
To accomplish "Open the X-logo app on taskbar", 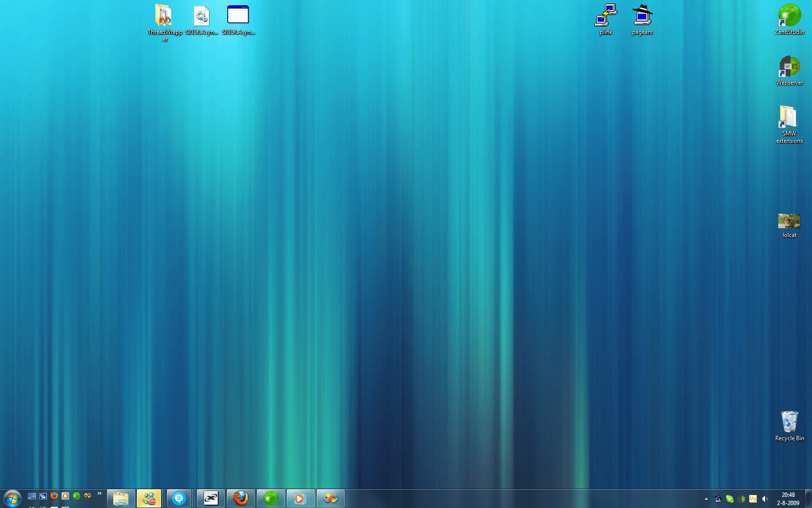I will coord(211,498).
